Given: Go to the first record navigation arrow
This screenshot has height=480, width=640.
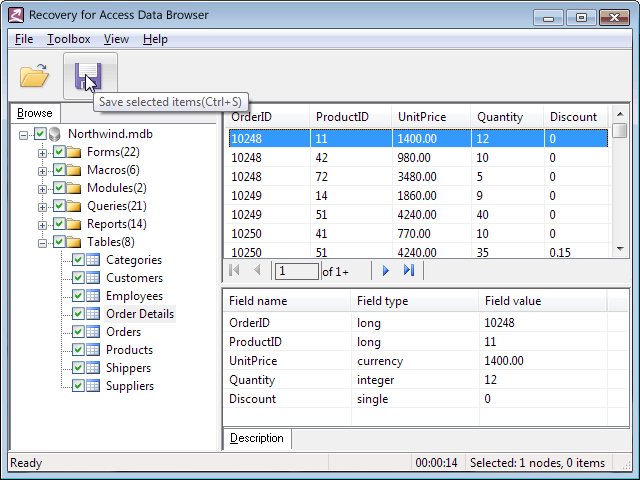Looking at the screenshot, I should (235, 271).
